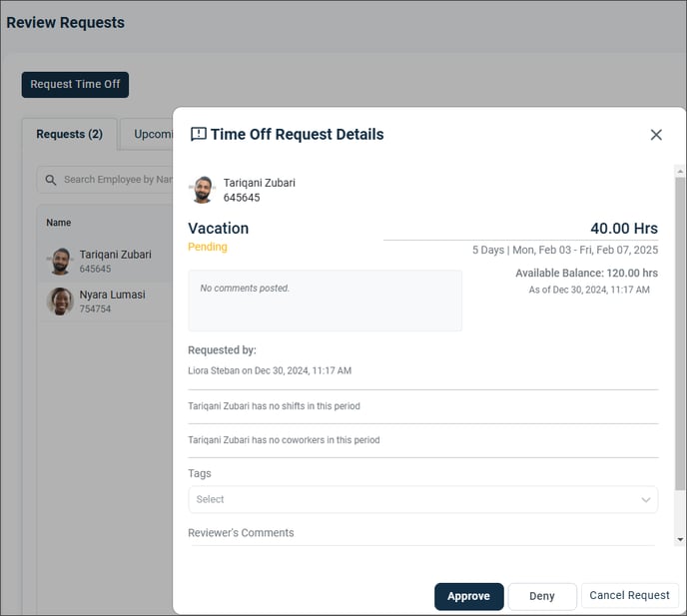Approve the vacation request
The image size is (687, 616).
pos(468,596)
